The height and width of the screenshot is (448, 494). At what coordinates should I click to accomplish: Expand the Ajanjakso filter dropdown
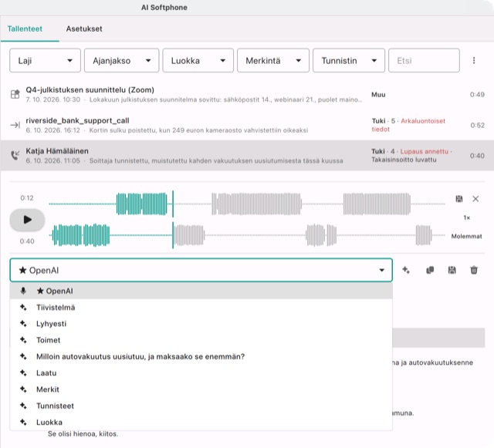[x=122, y=60]
